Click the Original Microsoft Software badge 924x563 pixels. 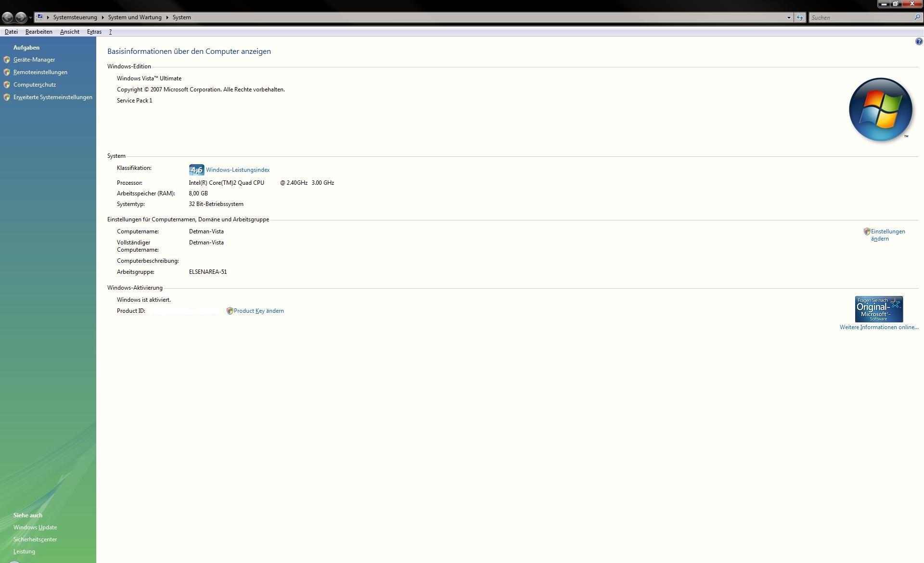pyautogui.click(x=879, y=309)
